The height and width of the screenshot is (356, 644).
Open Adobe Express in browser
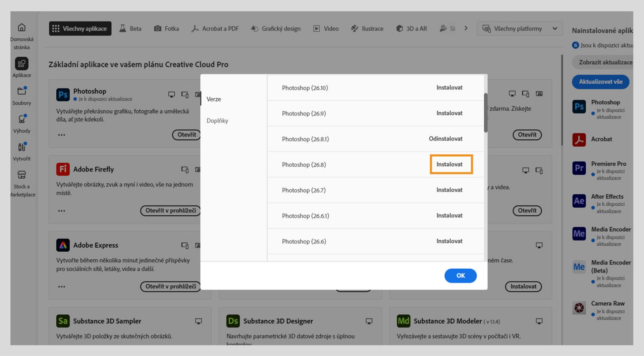click(x=170, y=287)
